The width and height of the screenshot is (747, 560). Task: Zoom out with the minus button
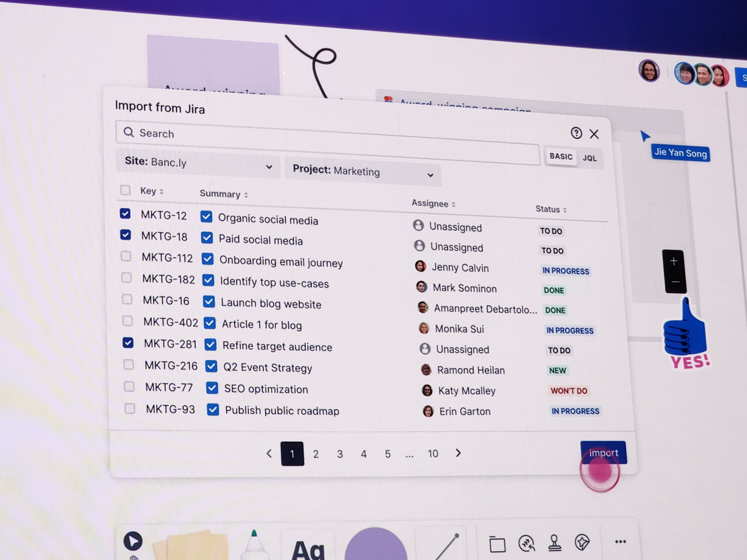675,281
